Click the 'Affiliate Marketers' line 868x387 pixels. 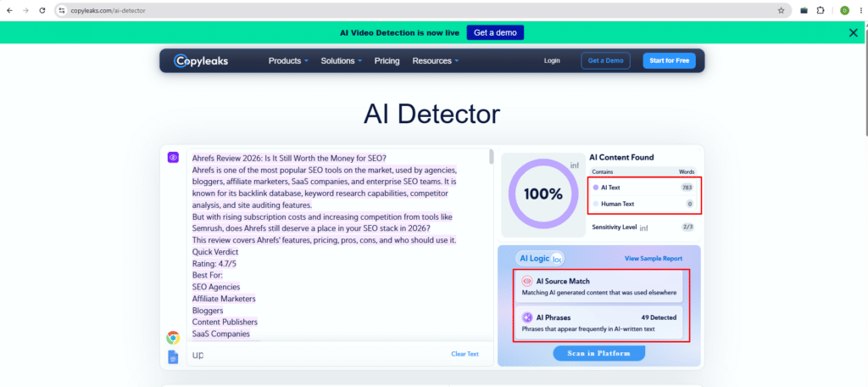tap(224, 299)
